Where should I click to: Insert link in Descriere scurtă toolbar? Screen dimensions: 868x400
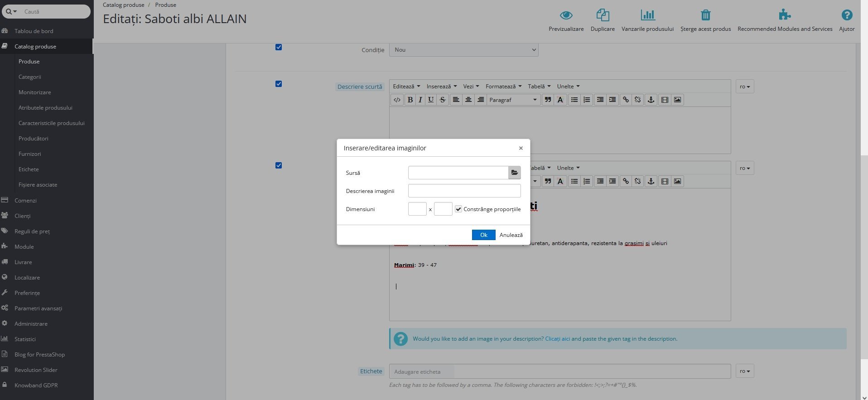pos(626,100)
